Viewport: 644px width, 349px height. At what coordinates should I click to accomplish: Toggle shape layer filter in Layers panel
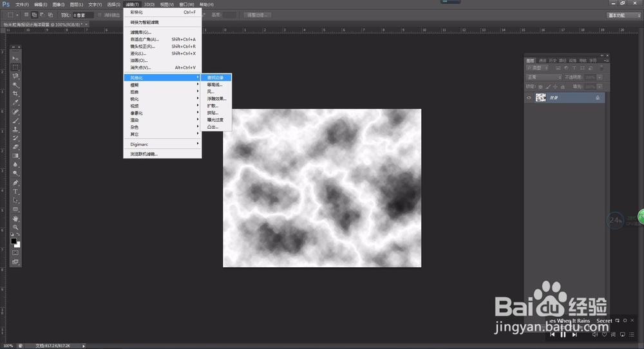coord(582,68)
